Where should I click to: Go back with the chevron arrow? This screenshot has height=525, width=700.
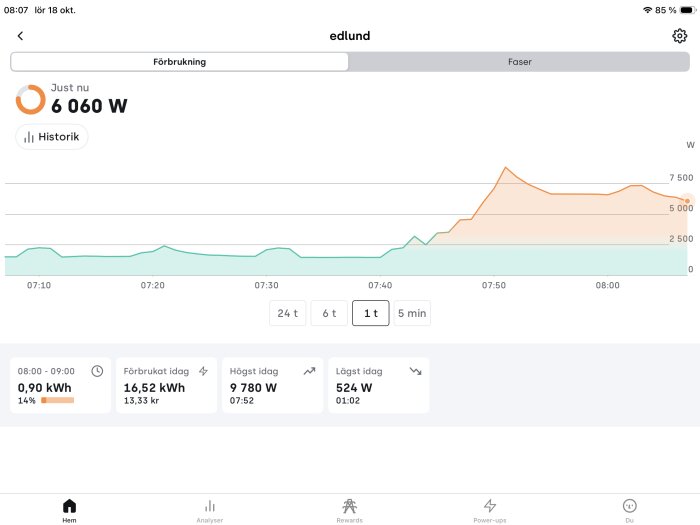[x=20, y=36]
